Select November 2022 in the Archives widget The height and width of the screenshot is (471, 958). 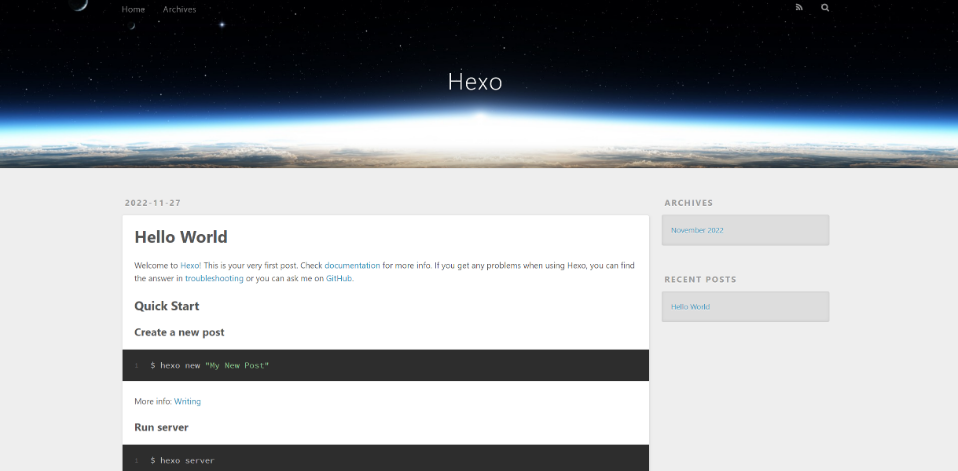(x=697, y=230)
